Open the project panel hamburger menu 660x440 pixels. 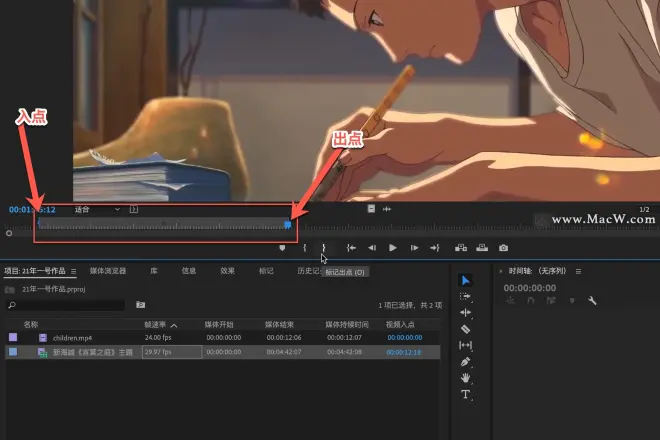(x=74, y=272)
